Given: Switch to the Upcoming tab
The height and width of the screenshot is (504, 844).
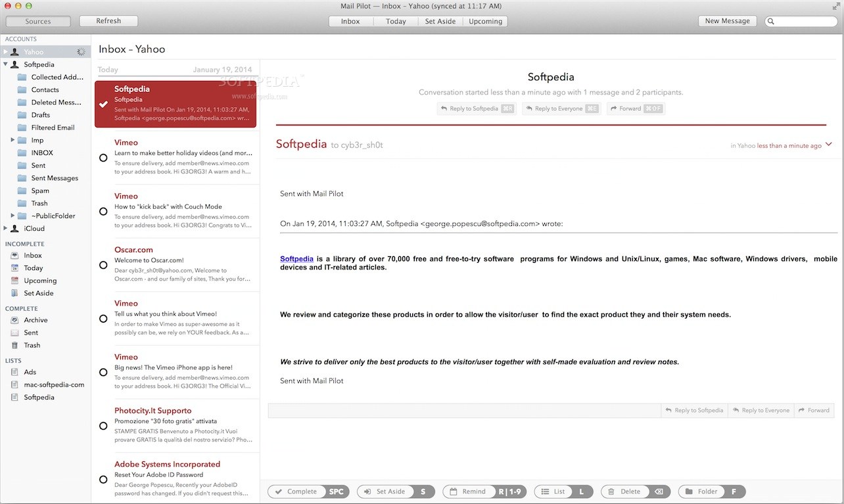Looking at the screenshot, I should pos(485,21).
